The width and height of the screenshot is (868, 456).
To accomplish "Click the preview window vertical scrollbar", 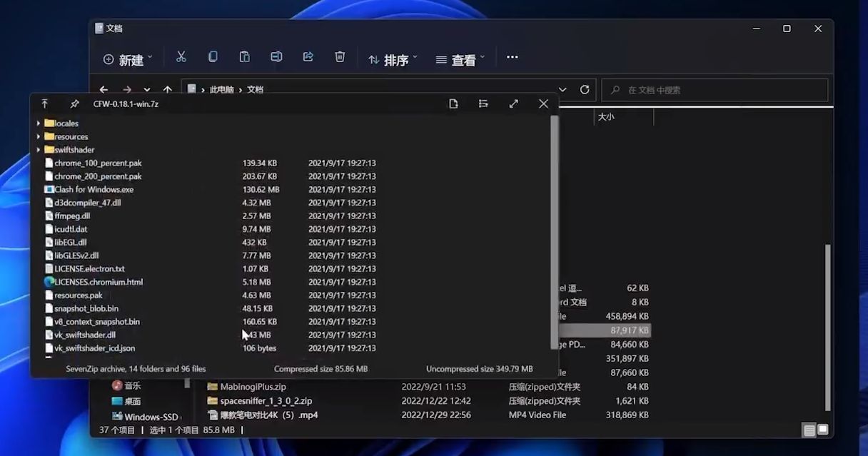I will (x=554, y=232).
